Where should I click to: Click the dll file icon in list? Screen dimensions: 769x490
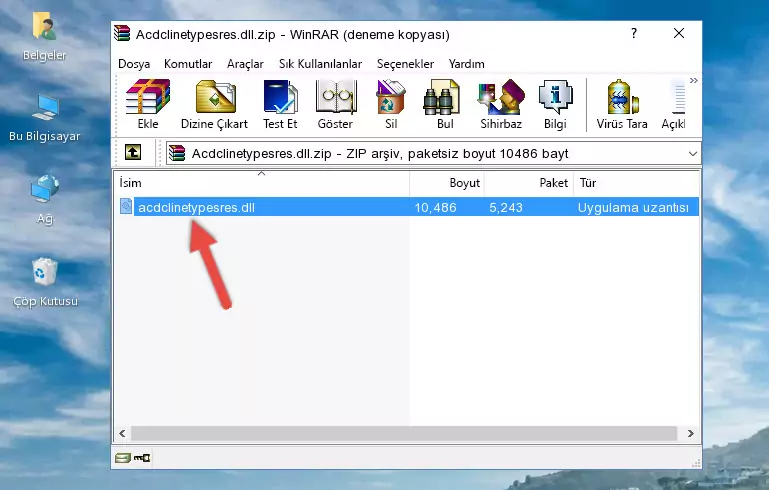pyautogui.click(x=126, y=206)
